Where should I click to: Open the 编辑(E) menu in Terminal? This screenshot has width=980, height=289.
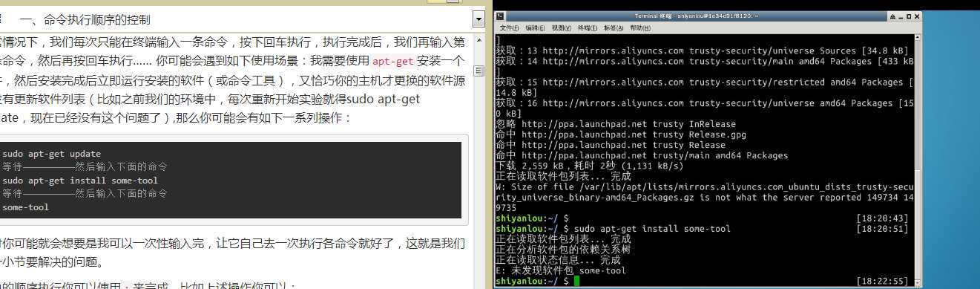pyautogui.click(x=535, y=27)
